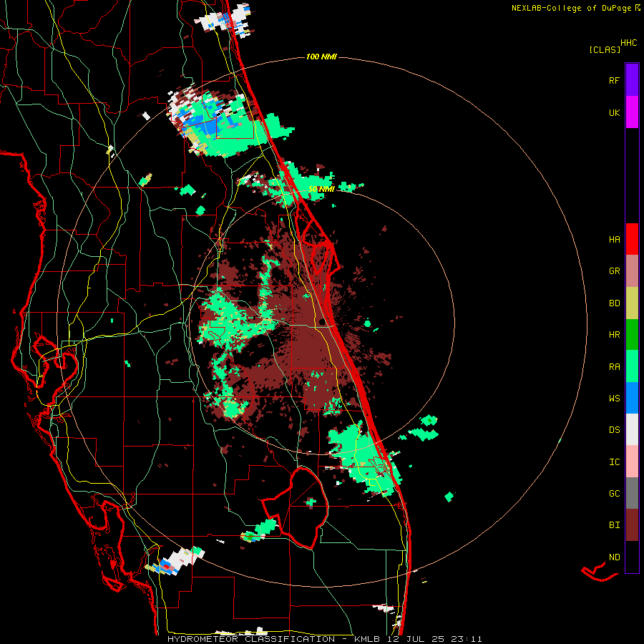Click the BI brown legend swatch
This screenshot has width=644, height=644.
(x=632, y=525)
